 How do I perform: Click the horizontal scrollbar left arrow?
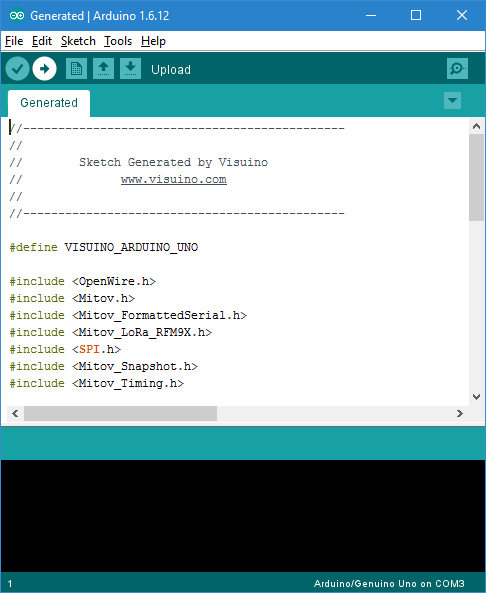15,413
